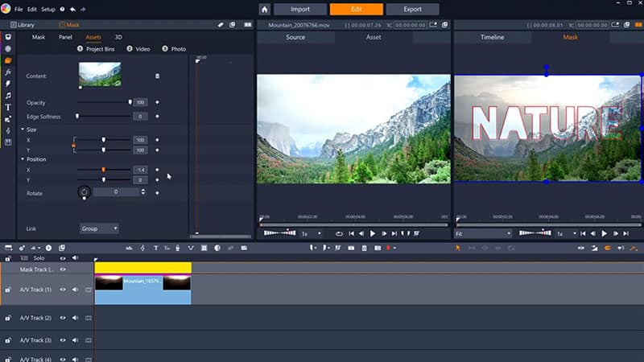Viewport: 644px width, 362px height.
Task: Open the music note audio sidebar icon
Action: [8, 95]
